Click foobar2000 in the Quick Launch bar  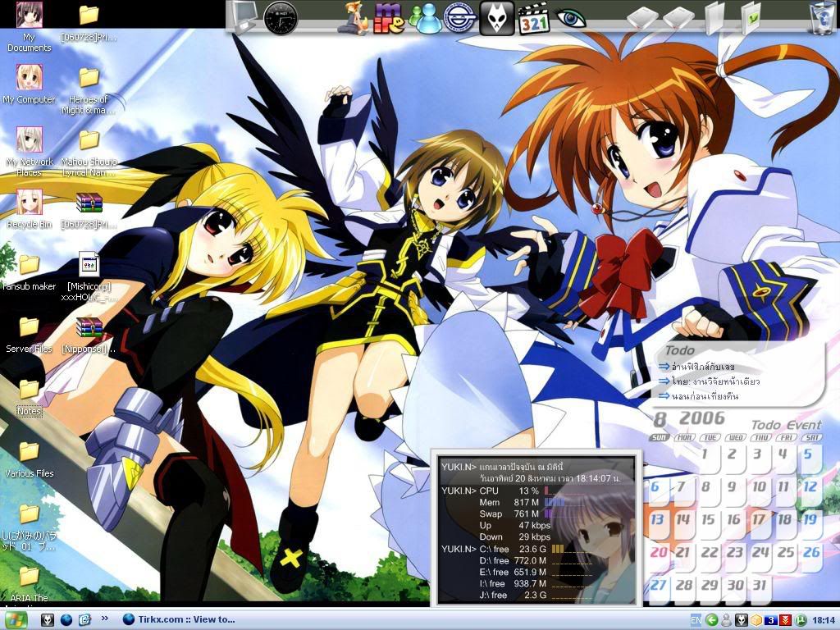pyautogui.click(x=48, y=620)
